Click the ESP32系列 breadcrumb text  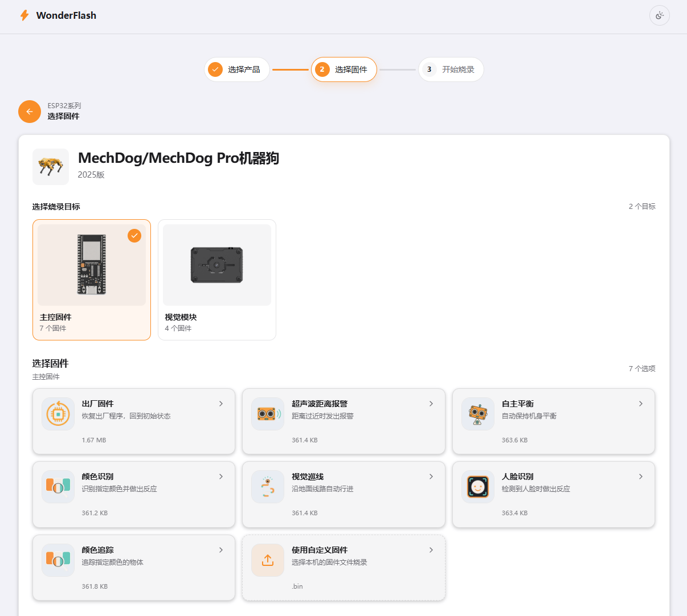[64, 106]
